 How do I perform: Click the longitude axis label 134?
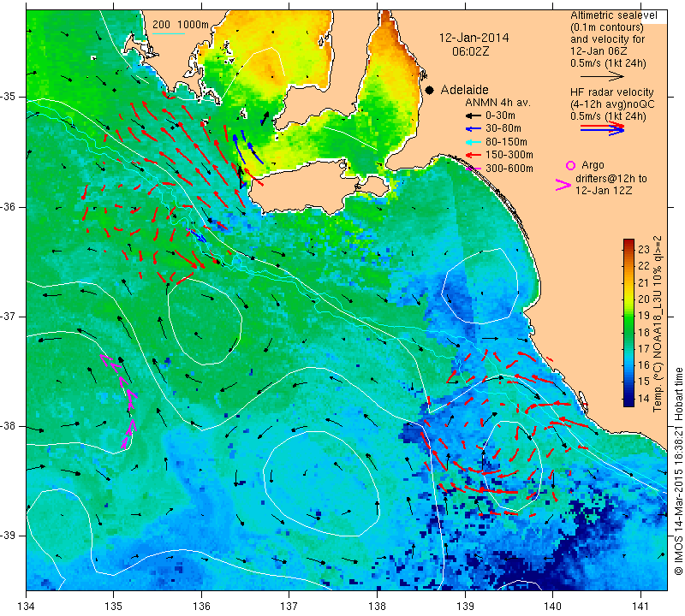click(x=27, y=606)
